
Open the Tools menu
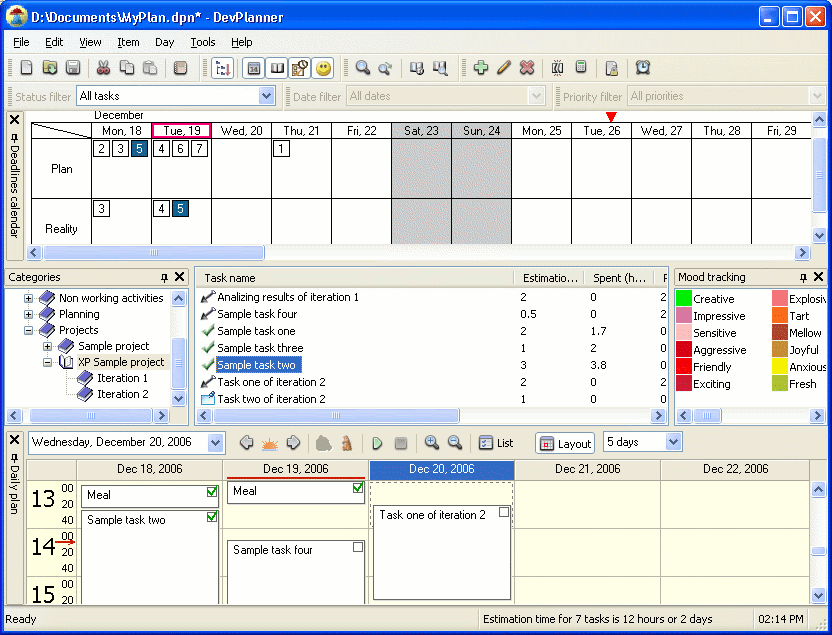(x=203, y=42)
